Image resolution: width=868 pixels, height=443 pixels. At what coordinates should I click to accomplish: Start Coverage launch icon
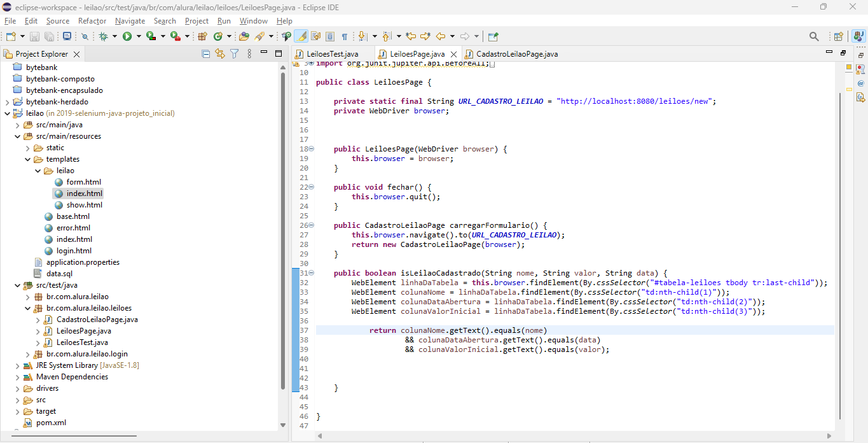(151, 36)
